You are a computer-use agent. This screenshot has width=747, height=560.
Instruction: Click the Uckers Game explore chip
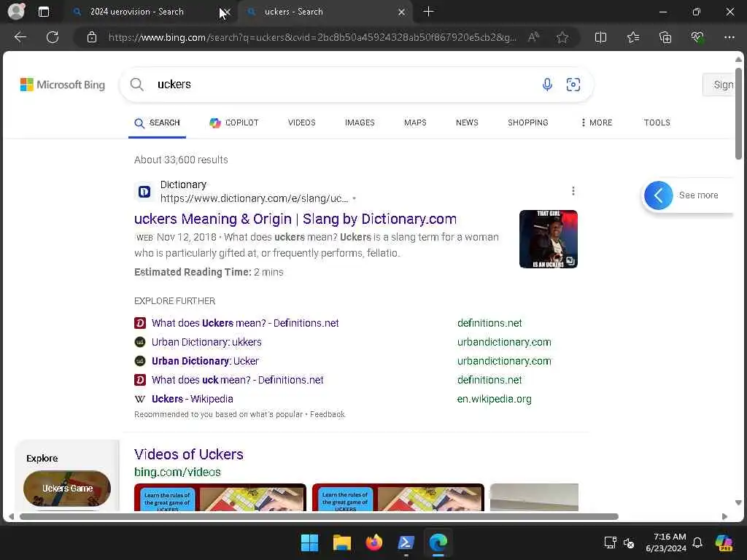(67, 489)
